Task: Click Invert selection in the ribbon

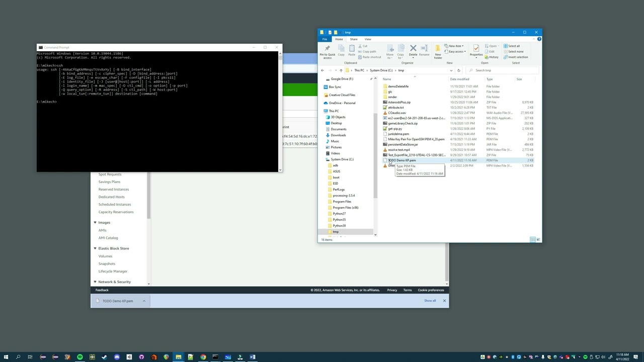Action: pyautogui.click(x=516, y=57)
